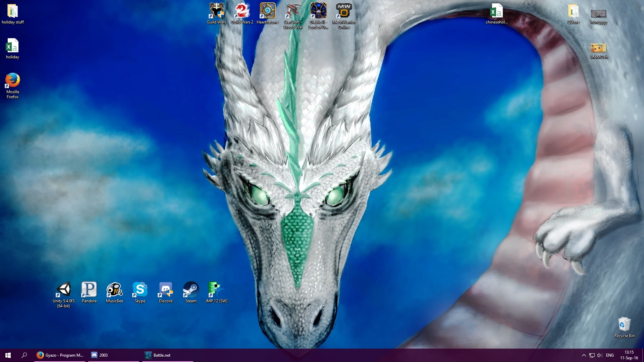Select the MusicBee desktop shortcut
The image size is (644, 362).
coord(115,290)
